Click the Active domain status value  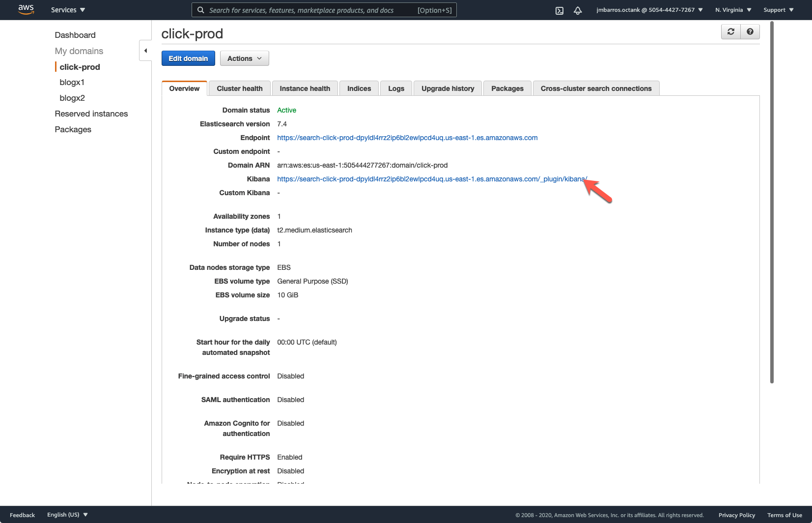tap(287, 110)
